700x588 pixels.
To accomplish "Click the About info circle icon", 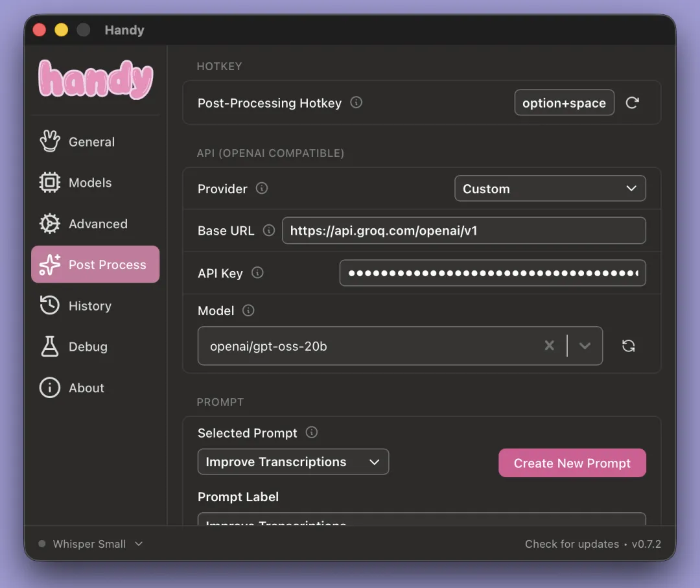I will 49,388.
